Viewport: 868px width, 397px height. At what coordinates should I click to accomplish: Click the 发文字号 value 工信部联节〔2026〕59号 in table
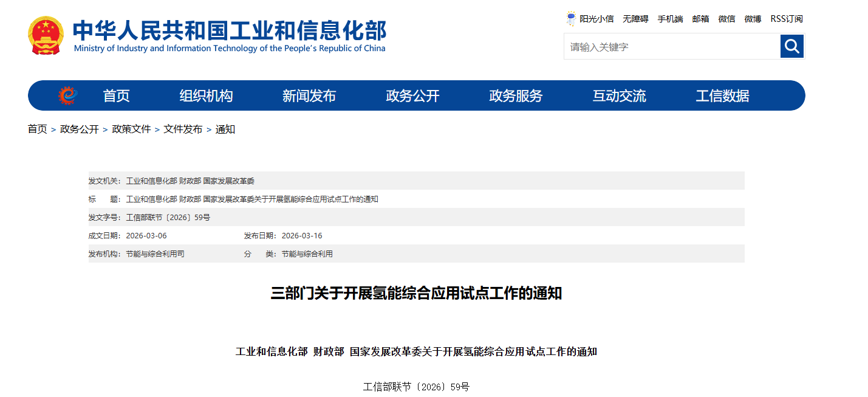pyautogui.click(x=168, y=217)
